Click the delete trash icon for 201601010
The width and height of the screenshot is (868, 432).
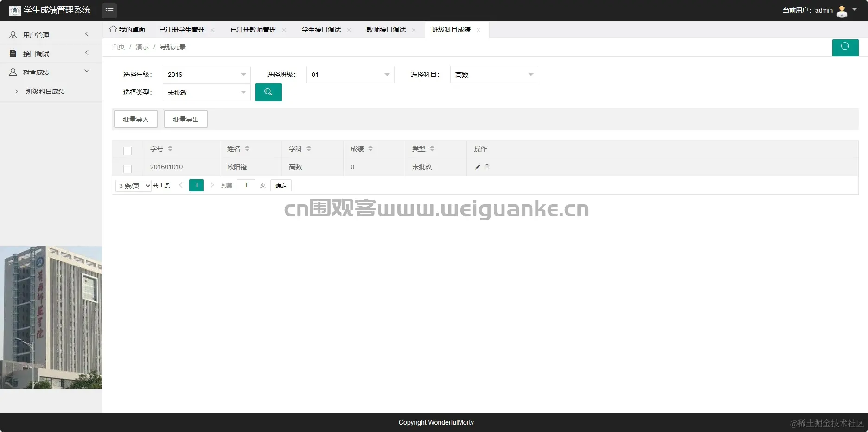487,166
